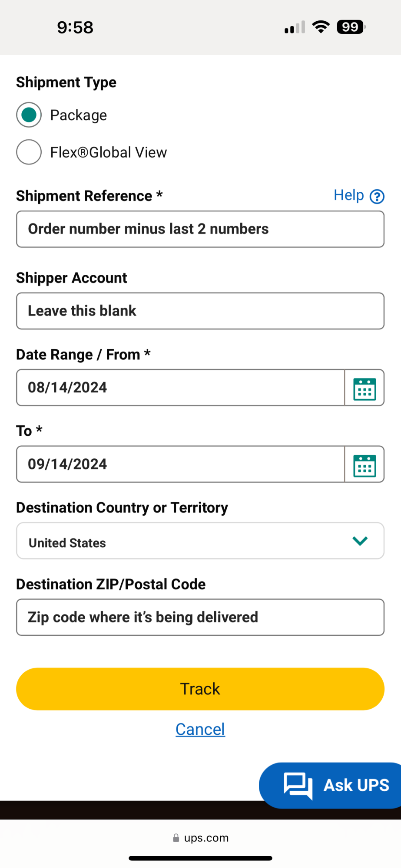Click the Cancel link
The width and height of the screenshot is (401, 868).
(200, 730)
